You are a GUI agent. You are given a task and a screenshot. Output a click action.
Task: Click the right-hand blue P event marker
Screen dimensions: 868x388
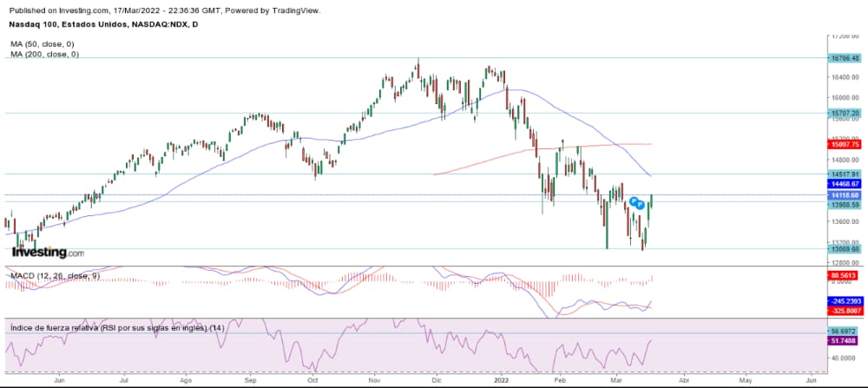click(x=640, y=205)
